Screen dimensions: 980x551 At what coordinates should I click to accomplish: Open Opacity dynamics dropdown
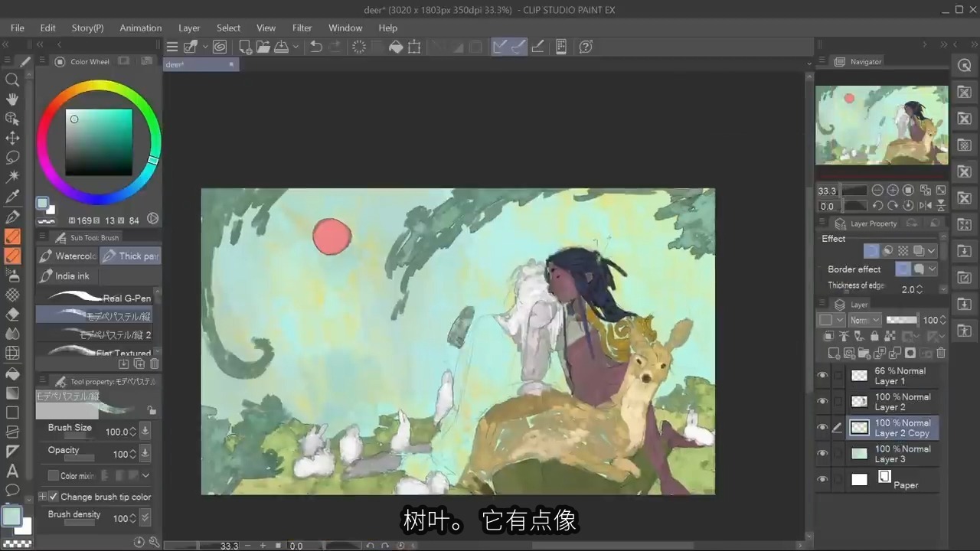(x=145, y=454)
